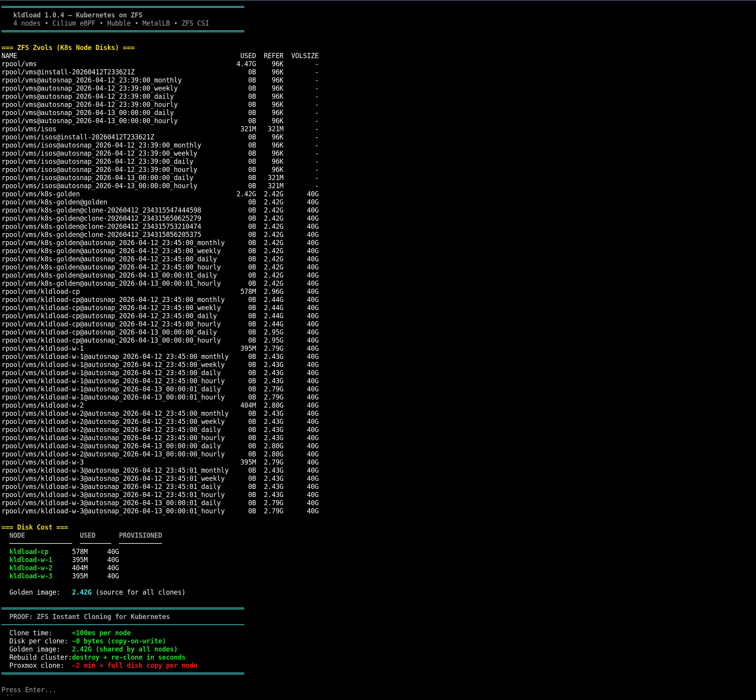Click the 404M used value in zvol list
The height and width of the screenshot is (700, 756).
coord(248,405)
